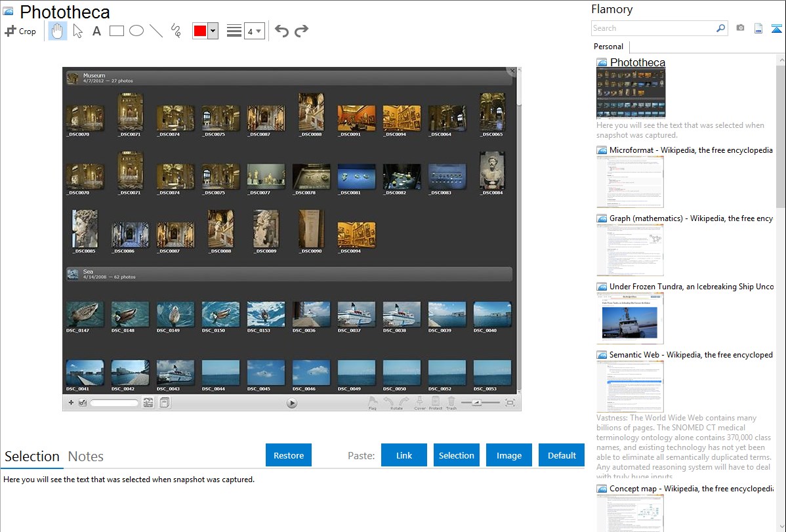Select the freehand scribble tool
Viewport: 786px width, 532px height.
[x=176, y=31]
